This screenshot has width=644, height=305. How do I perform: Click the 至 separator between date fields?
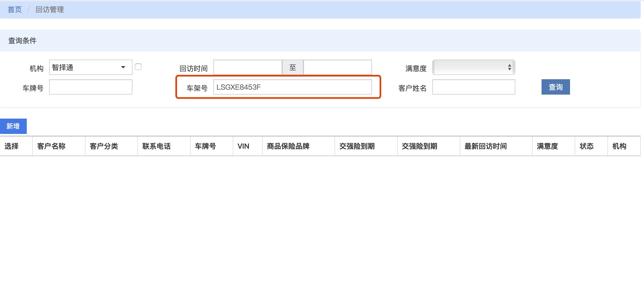coord(293,67)
